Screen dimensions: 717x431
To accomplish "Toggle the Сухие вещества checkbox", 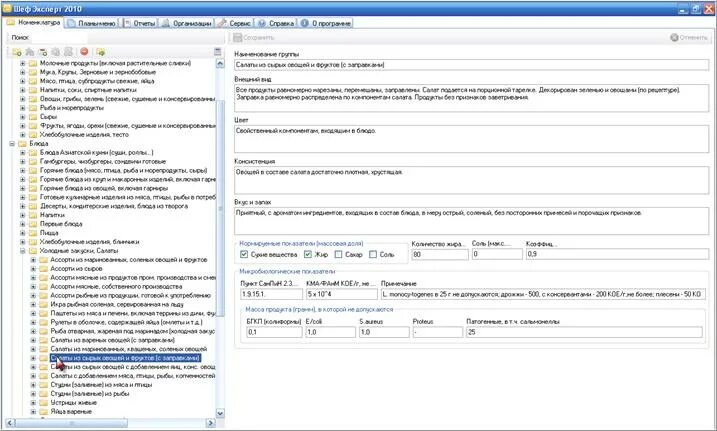I will [244, 255].
